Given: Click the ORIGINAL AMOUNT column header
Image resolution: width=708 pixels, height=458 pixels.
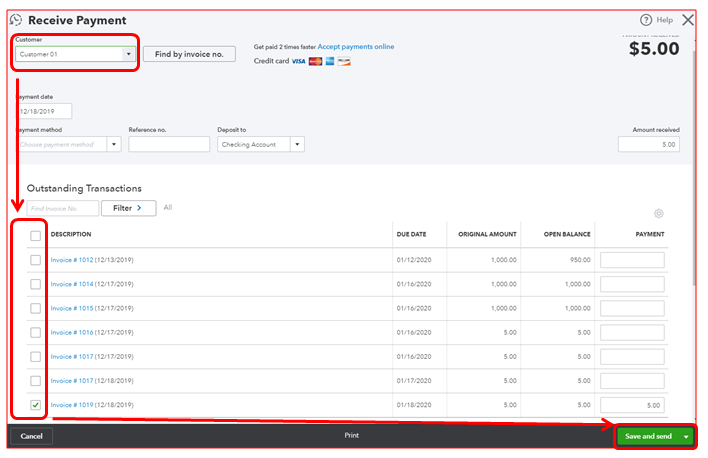Looking at the screenshot, I should pyautogui.click(x=487, y=234).
